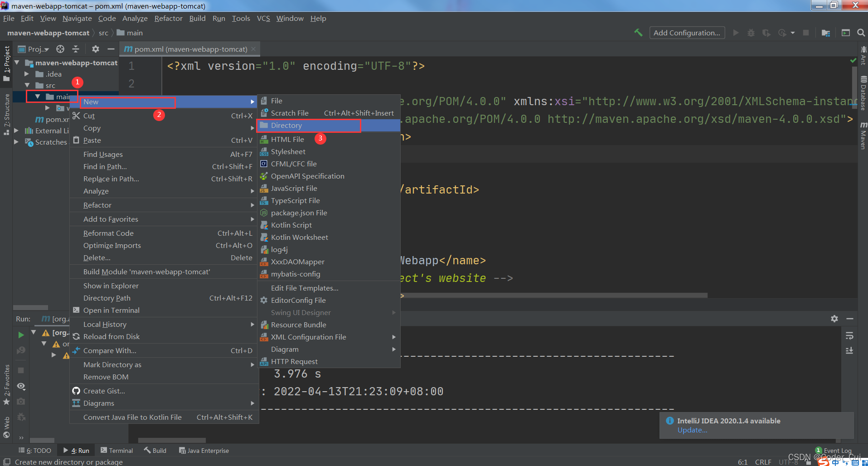Screen dimensions: 868x466
Task: Click the Run tool window settings gear
Action: pyautogui.click(x=834, y=319)
